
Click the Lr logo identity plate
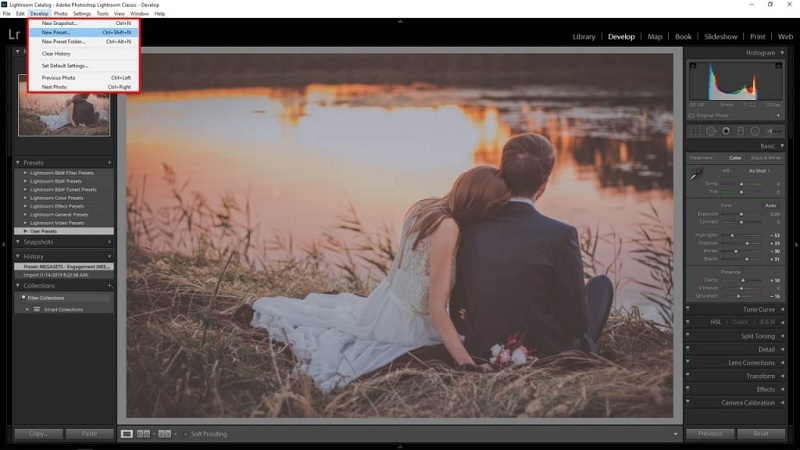pyautogui.click(x=14, y=35)
